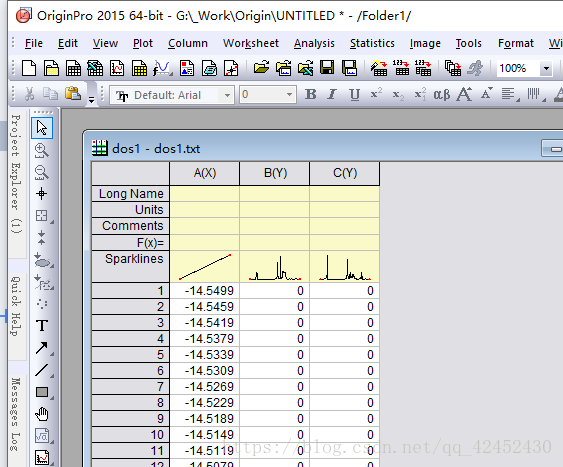
Task: Click the New Graph toolbar icon
Action: pos(117,68)
